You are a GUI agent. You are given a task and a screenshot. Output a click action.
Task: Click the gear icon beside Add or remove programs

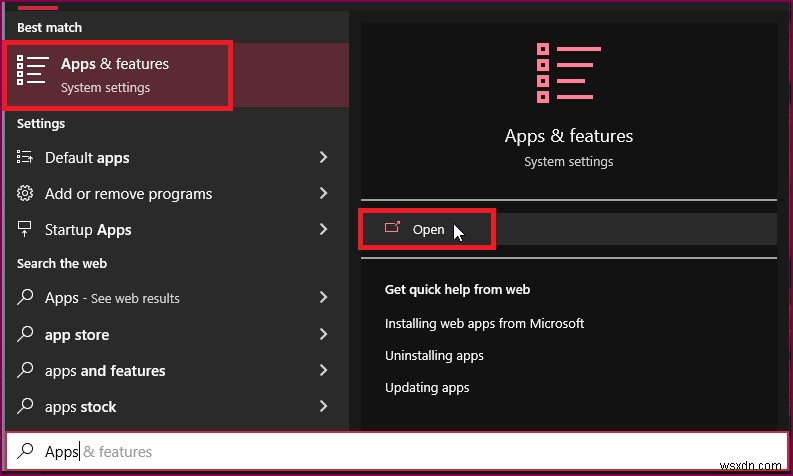(25, 193)
